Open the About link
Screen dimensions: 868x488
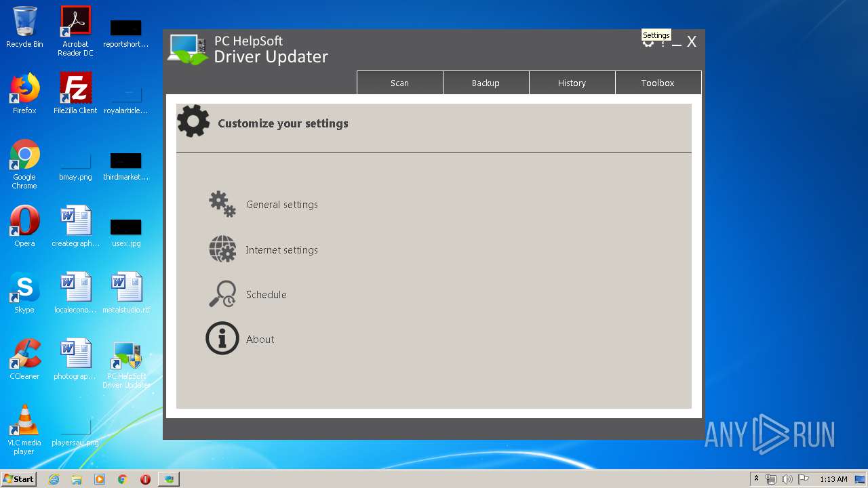(x=260, y=340)
